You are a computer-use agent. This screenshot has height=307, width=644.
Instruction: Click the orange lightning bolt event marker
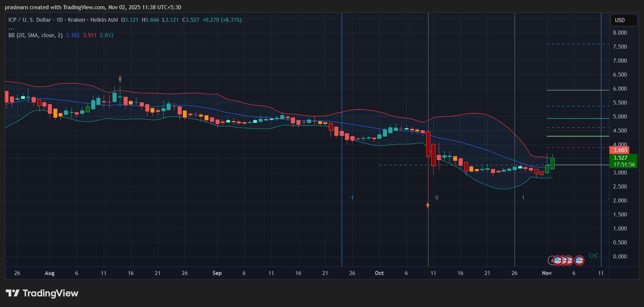tap(428, 205)
